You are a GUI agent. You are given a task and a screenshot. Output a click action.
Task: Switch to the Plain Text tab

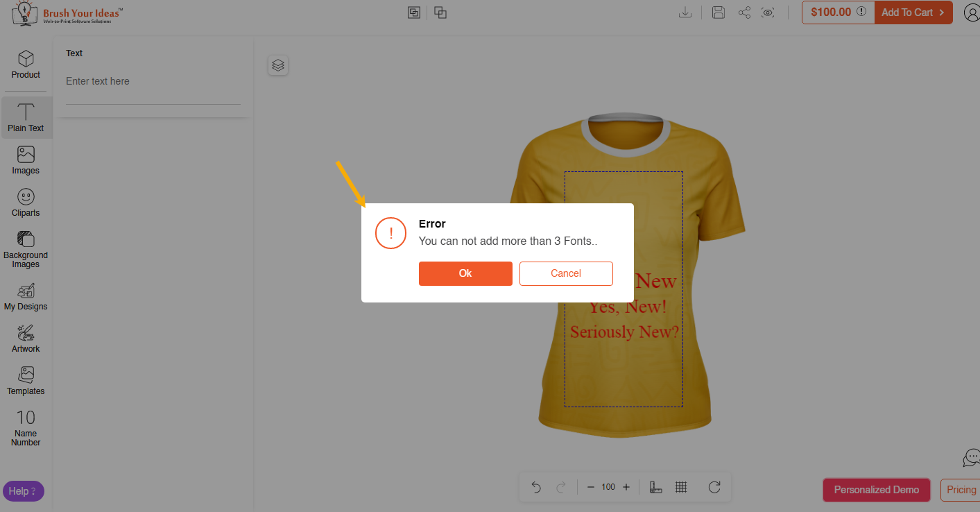pyautogui.click(x=26, y=117)
